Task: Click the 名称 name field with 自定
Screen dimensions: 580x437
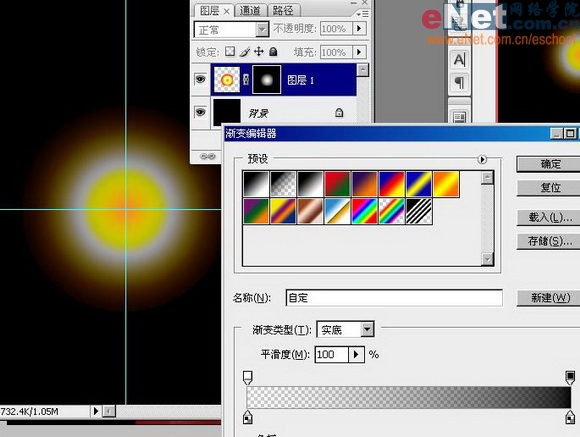Action: (394, 298)
